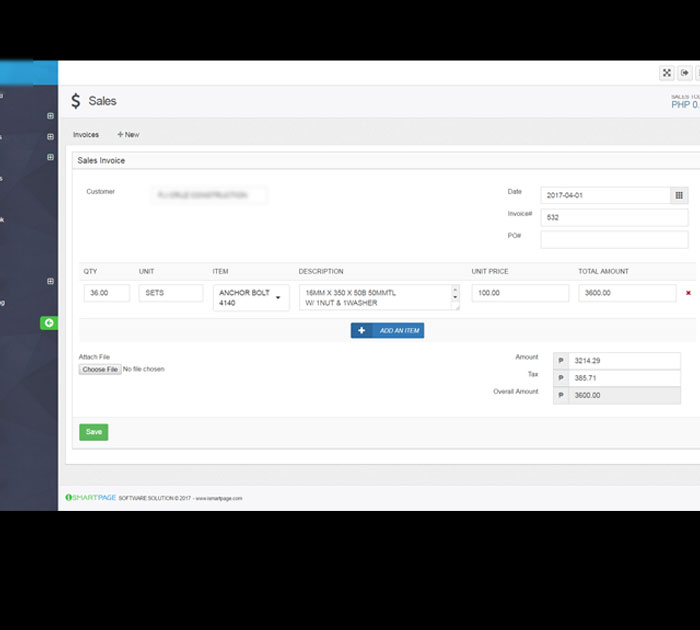Click the Date input field
Viewport: 700px width, 630px height.
coord(605,195)
